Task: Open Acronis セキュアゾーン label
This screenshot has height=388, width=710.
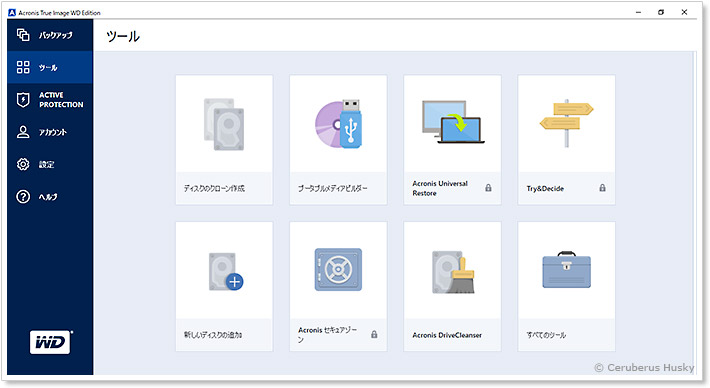Action: pyautogui.click(x=327, y=335)
